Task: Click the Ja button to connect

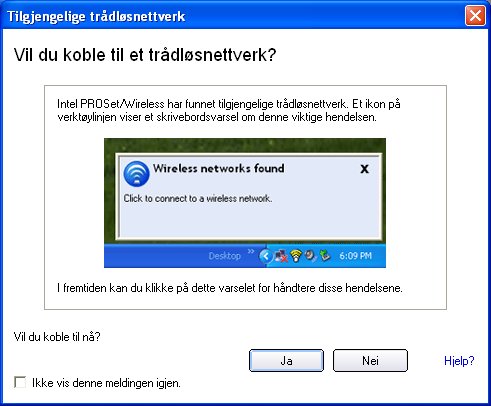Action: point(286,360)
